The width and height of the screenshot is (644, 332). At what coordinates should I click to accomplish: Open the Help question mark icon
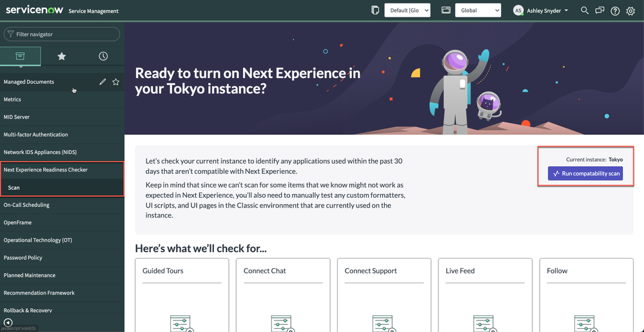tap(615, 11)
